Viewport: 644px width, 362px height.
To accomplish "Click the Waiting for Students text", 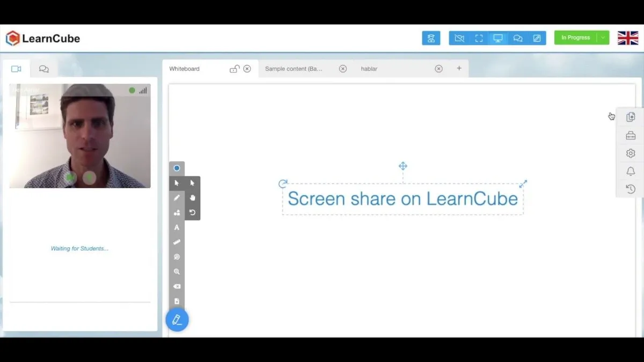I will tap(79, 249).
